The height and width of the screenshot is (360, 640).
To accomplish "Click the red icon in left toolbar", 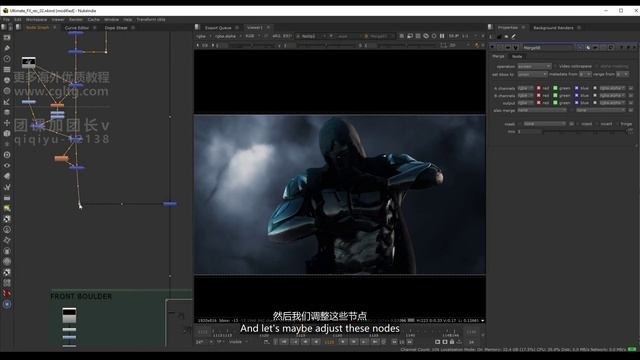I will [7, 293].
